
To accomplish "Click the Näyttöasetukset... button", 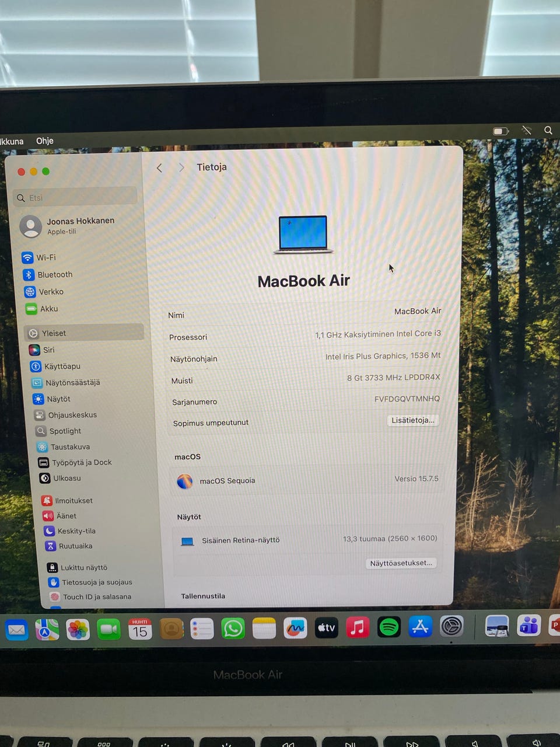I will [x=401, y=563].
